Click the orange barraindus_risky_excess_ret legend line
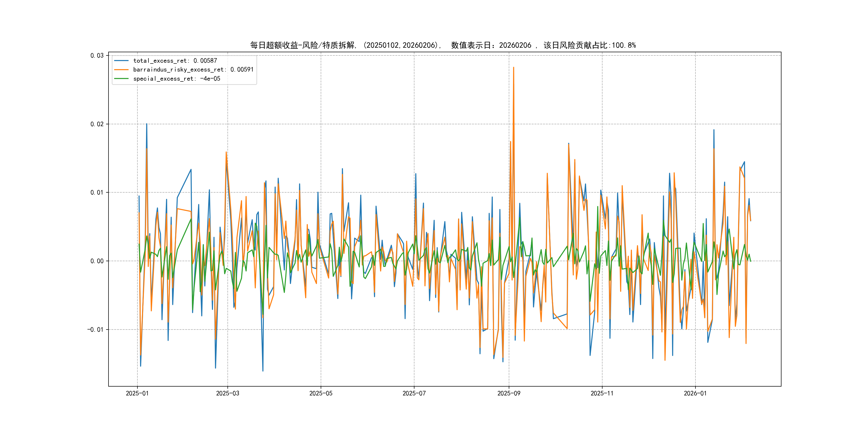 tap(121, 70)
